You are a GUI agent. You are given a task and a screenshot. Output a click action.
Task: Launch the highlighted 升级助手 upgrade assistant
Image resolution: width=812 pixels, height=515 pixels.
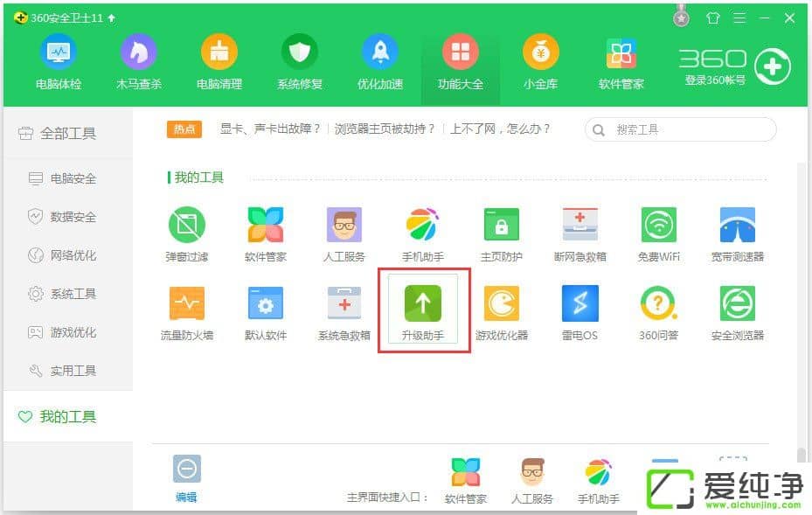pos(423,309)
